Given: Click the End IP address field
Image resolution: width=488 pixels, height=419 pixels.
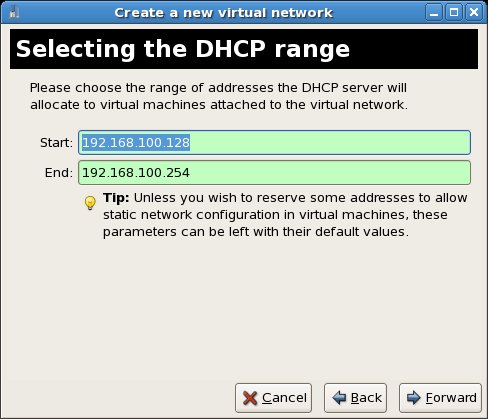Looking at the screenshot, I should click(x=274, y=173).
